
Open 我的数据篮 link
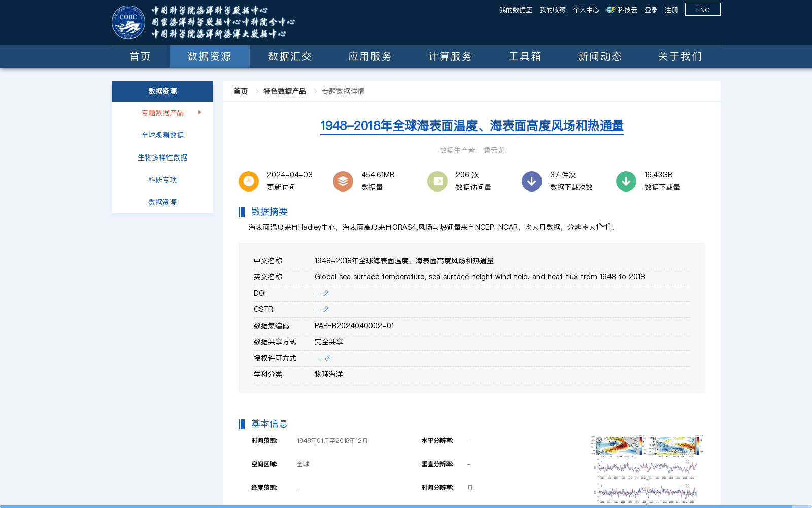click(x=516, y=10)
